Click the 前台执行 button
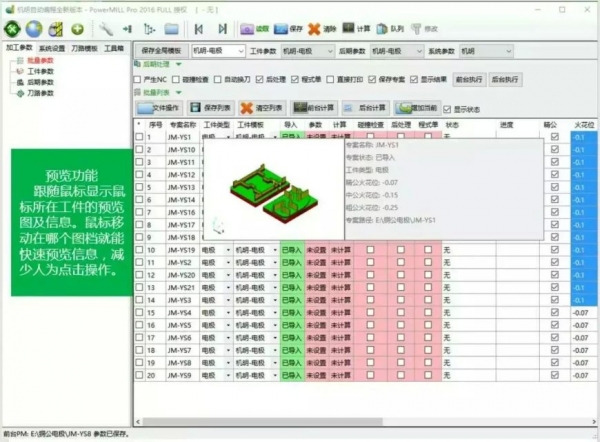600x442 pixels. pos(469,80)
